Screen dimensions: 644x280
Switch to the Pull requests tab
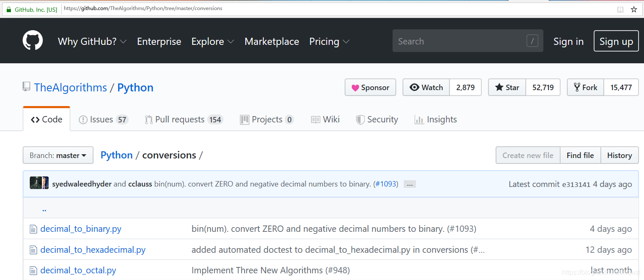click(x=184, y=119)
